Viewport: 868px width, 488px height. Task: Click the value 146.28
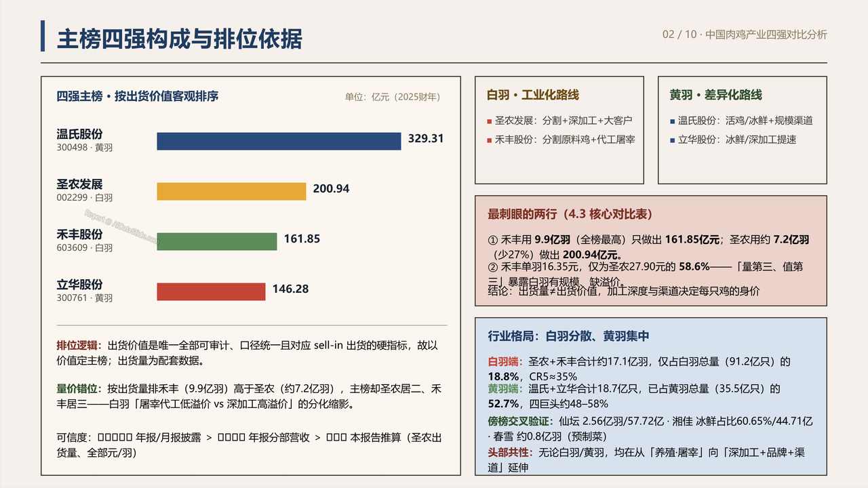pos(290,289)
